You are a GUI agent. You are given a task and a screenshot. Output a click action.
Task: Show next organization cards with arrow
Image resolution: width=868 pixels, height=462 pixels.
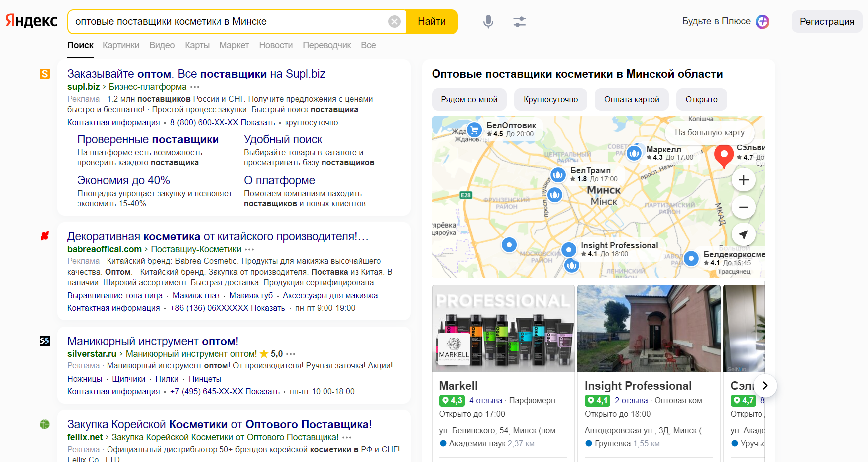coord(765,385)
